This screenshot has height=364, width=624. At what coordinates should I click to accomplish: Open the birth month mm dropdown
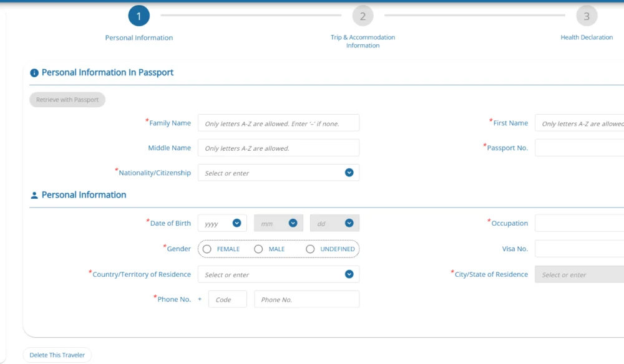278,223
